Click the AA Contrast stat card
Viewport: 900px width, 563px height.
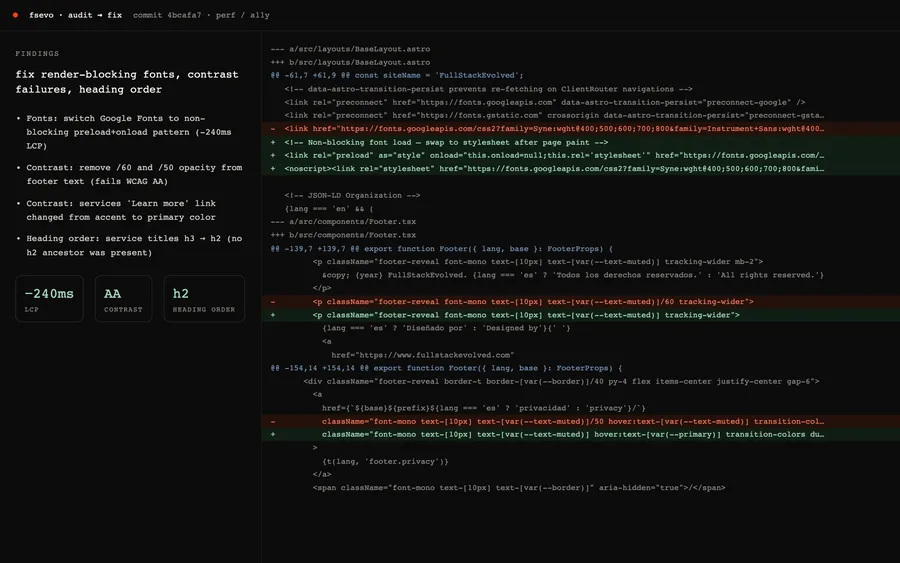pos(123,298)
